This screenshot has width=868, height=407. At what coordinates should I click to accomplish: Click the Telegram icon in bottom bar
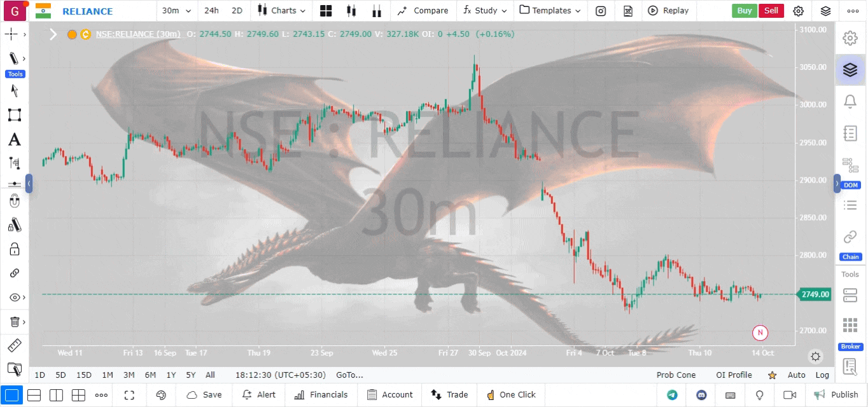(x=672, y=395)
